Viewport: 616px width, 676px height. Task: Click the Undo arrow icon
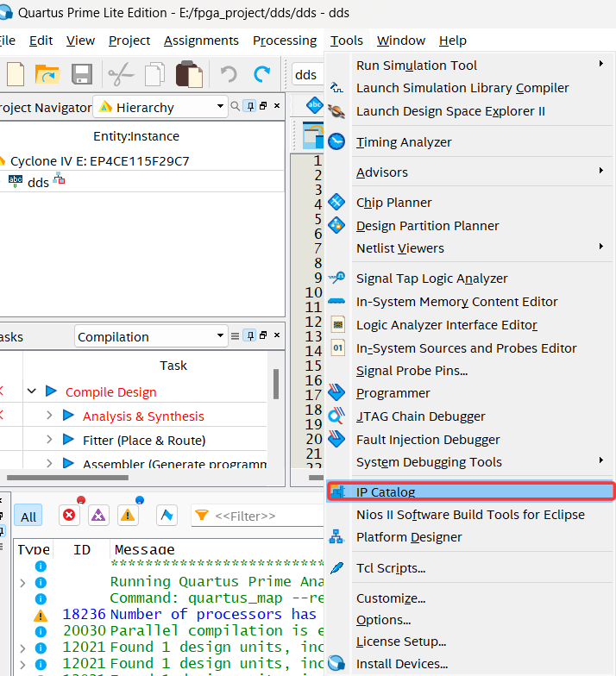click(229, 74)
